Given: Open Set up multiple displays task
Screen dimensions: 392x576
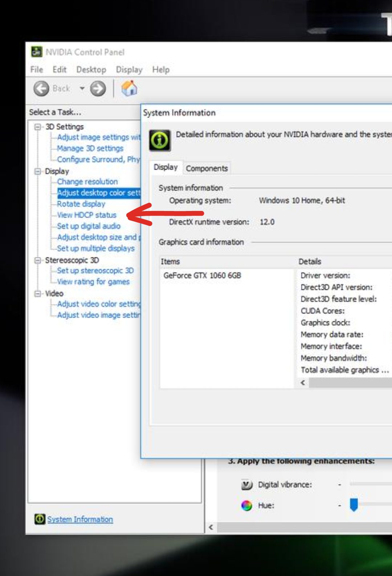Looking at the screenshot, I should click(96, 248).
